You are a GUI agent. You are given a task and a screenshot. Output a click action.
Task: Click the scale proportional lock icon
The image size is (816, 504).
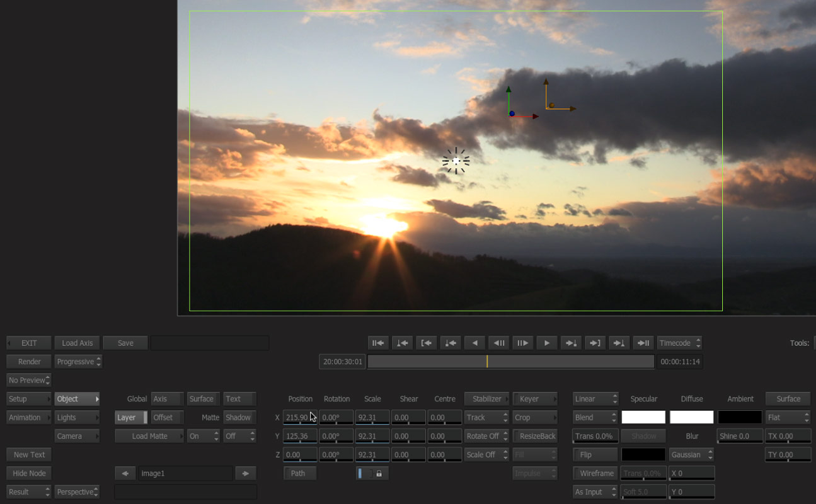pos(379,473)
